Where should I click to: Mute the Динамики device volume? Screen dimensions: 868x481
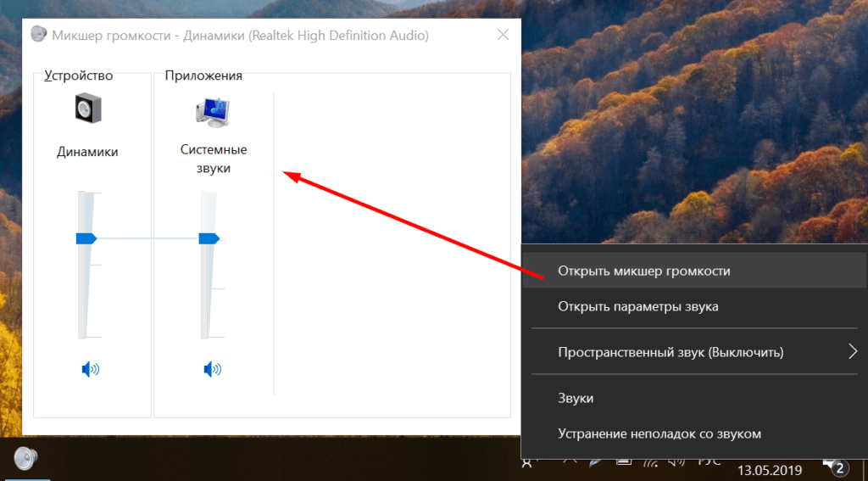point(90,369)
